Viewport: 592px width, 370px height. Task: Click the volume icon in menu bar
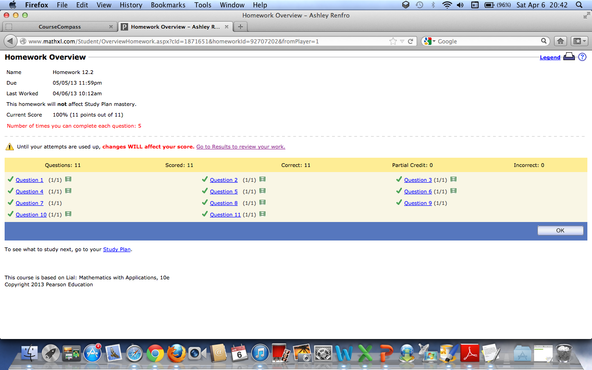pyautogui.click(x=460, y=5)
